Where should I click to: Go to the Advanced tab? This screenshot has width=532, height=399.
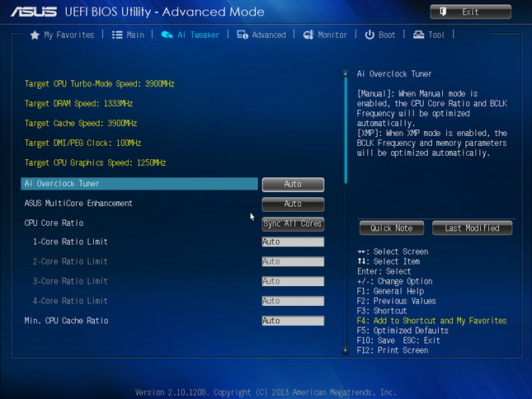click(269, 35)
